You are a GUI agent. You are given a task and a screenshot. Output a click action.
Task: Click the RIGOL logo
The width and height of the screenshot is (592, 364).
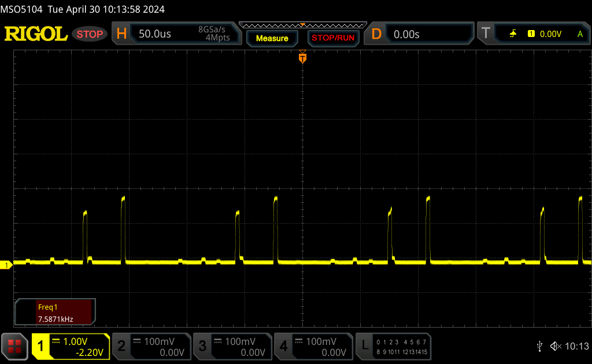[36, 34]
